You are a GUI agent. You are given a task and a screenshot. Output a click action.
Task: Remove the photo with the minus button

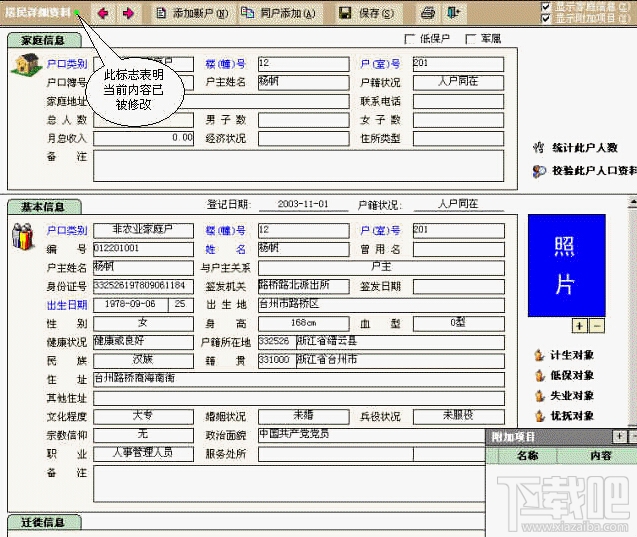[x=596, y=326]
